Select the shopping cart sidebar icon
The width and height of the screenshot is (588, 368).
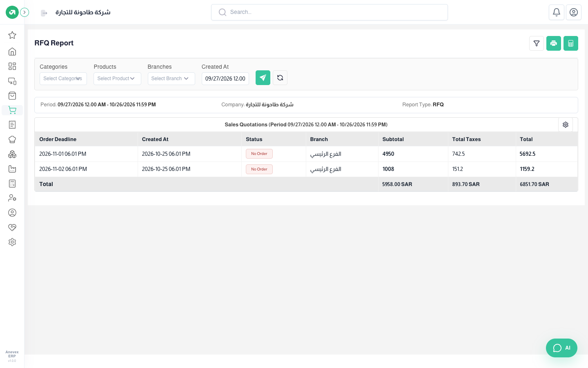(12, 110)
